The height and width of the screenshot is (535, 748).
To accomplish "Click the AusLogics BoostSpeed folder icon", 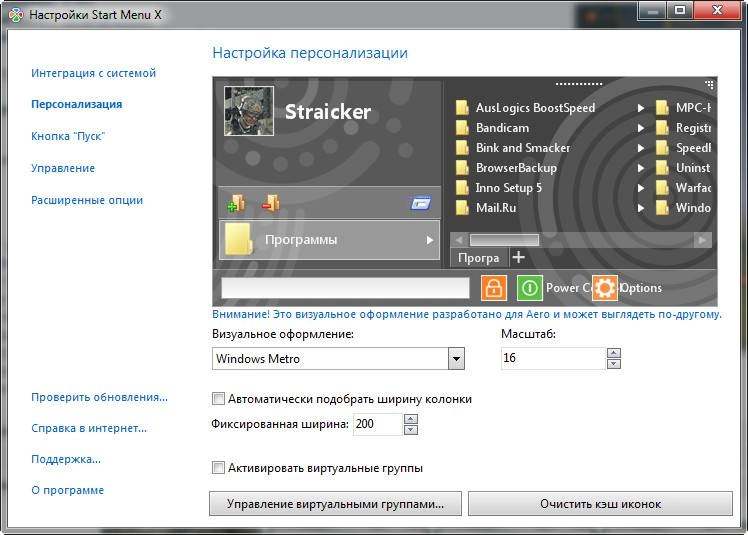I will click(x=462, y=108).
